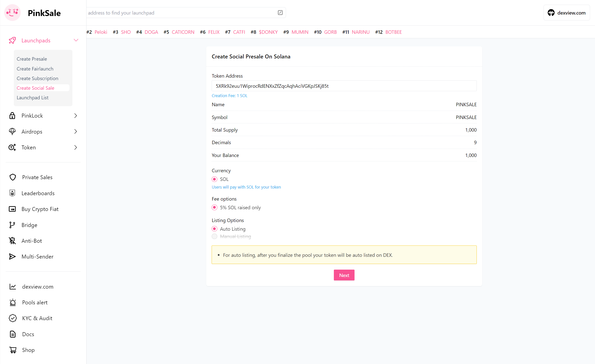Open trending token SHO
The height and width of the screenshot is (364, 595).
click(x=126, y=32)
